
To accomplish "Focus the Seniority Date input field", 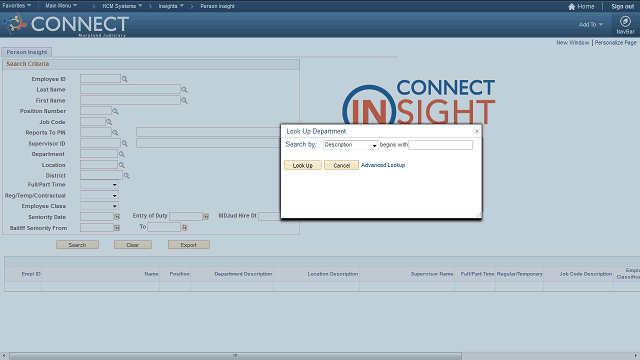I will (97, 217).
